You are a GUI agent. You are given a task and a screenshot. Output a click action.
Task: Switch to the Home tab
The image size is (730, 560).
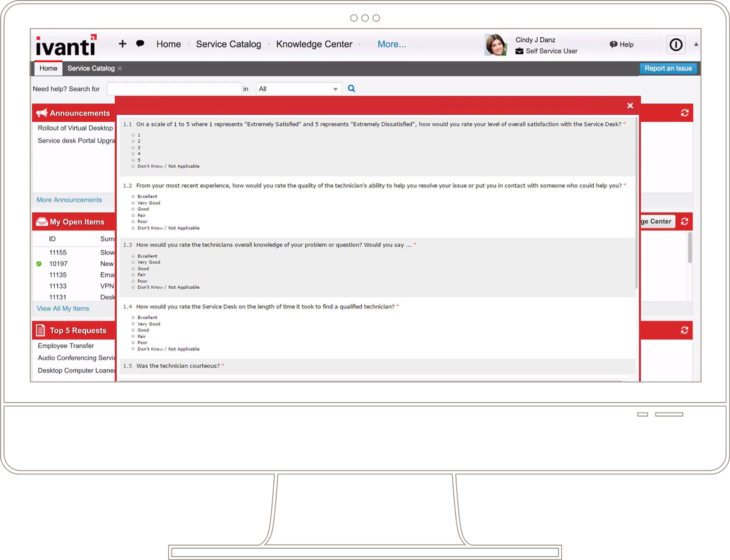(48, 68)
